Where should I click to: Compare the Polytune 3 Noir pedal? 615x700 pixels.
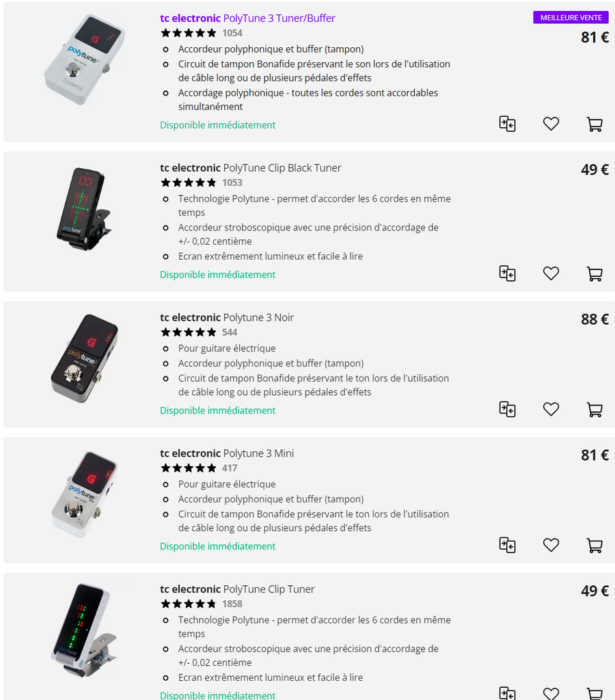507,409
